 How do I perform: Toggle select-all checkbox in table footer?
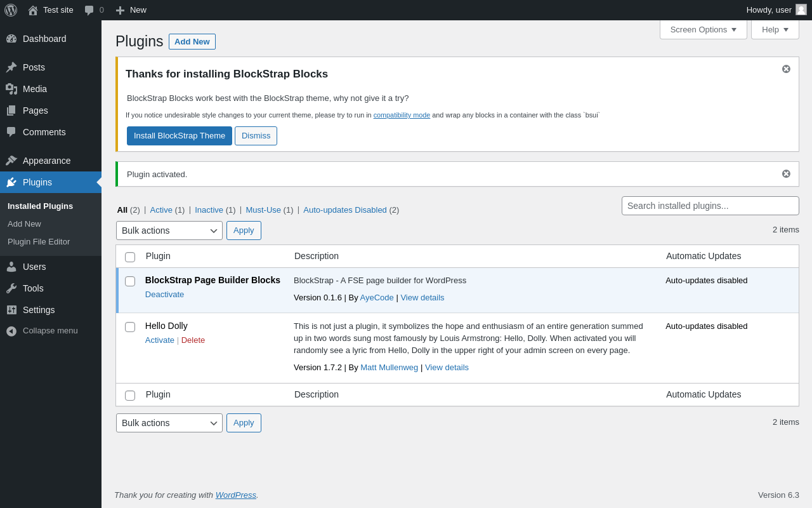(x=130, y=396)
